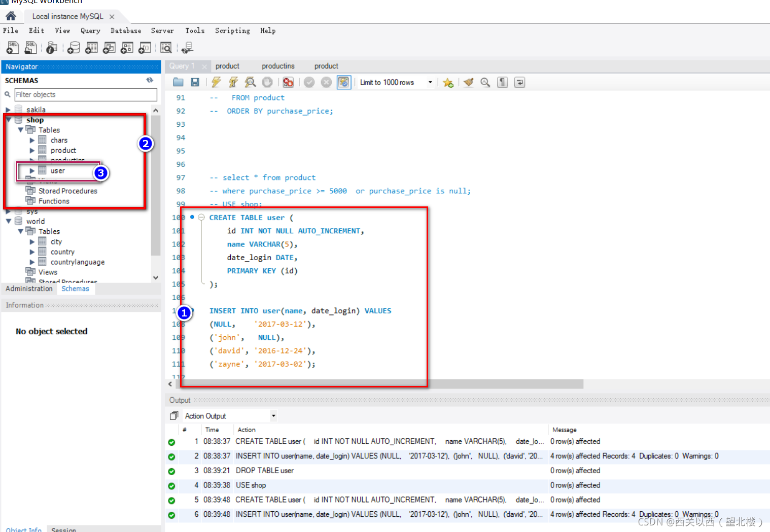Open find panel magnifier icon
Screen dimensions: 770x532
point(485,82)
